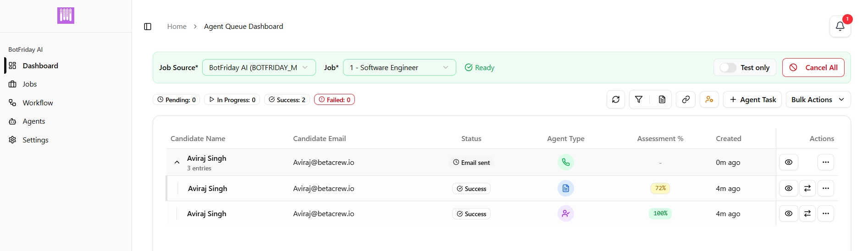Open the Job Source dropdown
The image size is (868, 251).
pos(259,67)
